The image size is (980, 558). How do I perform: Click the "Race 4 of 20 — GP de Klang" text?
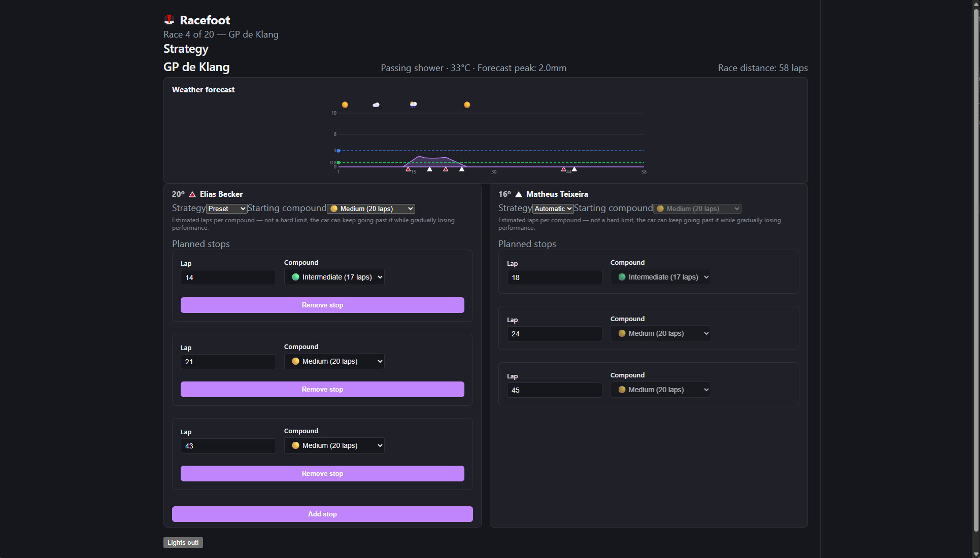coord(221,34)
